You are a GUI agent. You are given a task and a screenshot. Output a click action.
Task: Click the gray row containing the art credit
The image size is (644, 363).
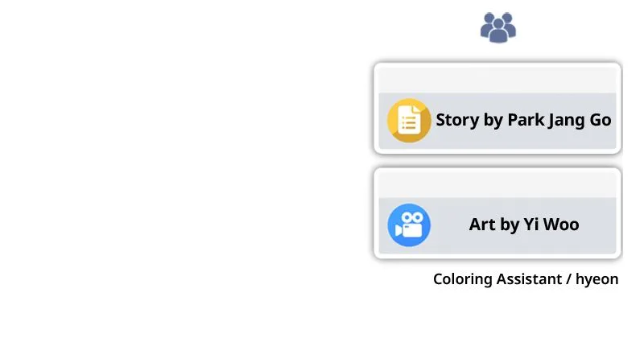497,225
